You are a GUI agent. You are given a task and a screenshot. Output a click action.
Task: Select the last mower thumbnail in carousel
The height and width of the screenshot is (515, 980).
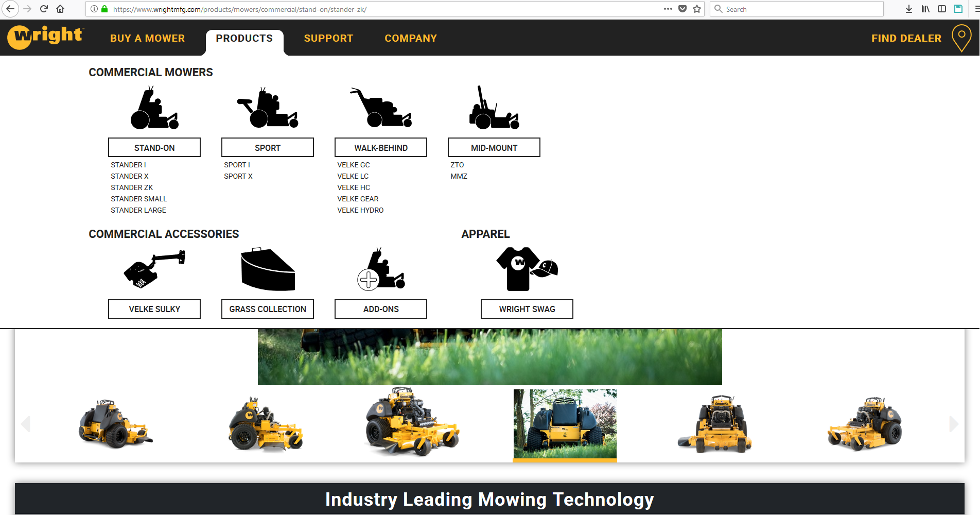click(865, 424)
